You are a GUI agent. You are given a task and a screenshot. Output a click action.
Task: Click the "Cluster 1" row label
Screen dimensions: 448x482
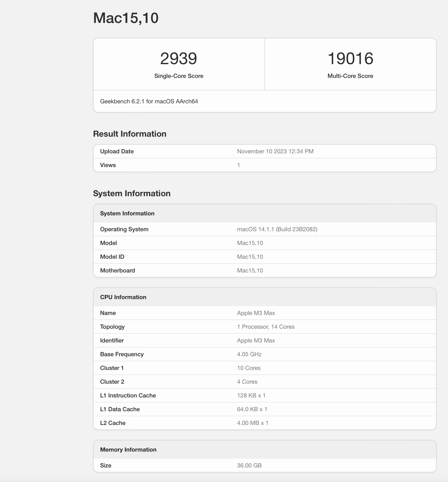(112, 368)
